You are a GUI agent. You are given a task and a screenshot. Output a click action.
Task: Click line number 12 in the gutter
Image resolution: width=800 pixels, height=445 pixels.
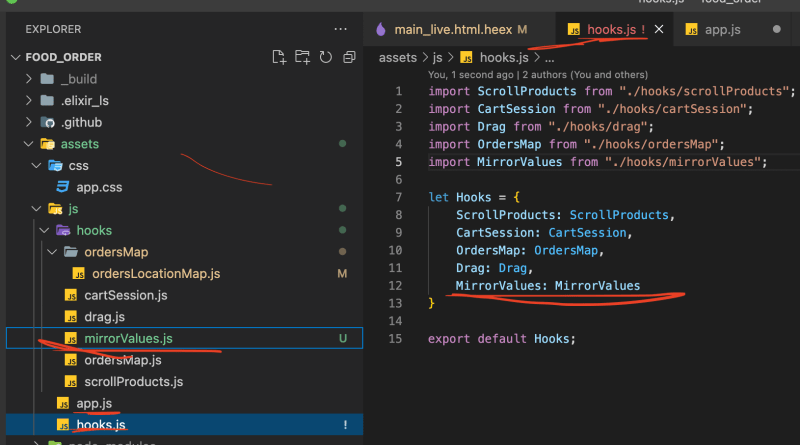pos(395,286)
